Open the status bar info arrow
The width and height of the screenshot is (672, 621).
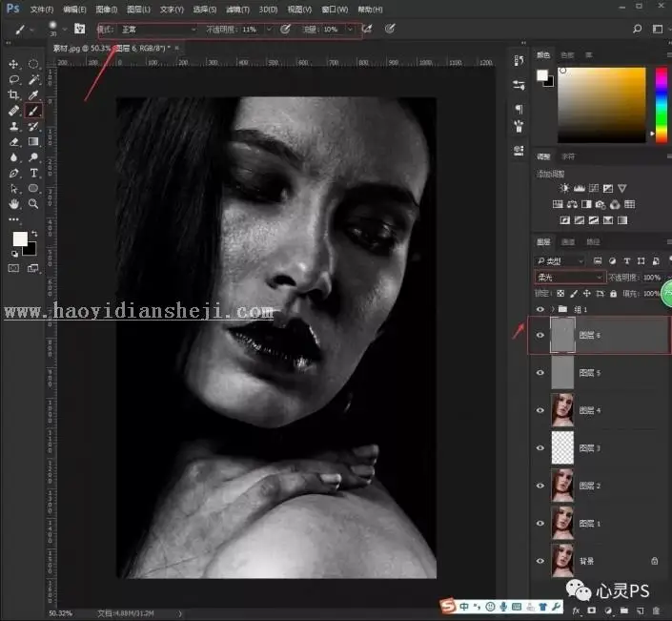(x=180, y=613)
